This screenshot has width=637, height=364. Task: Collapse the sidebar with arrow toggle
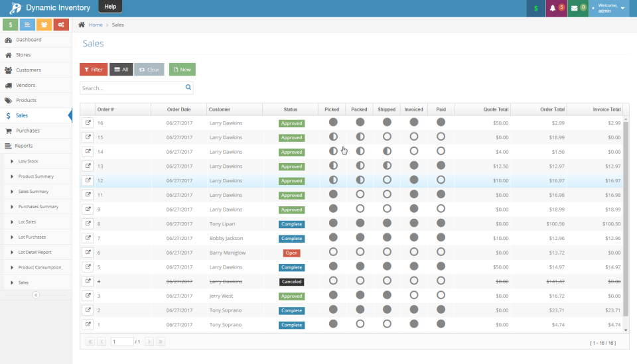(x=36, y=295)
